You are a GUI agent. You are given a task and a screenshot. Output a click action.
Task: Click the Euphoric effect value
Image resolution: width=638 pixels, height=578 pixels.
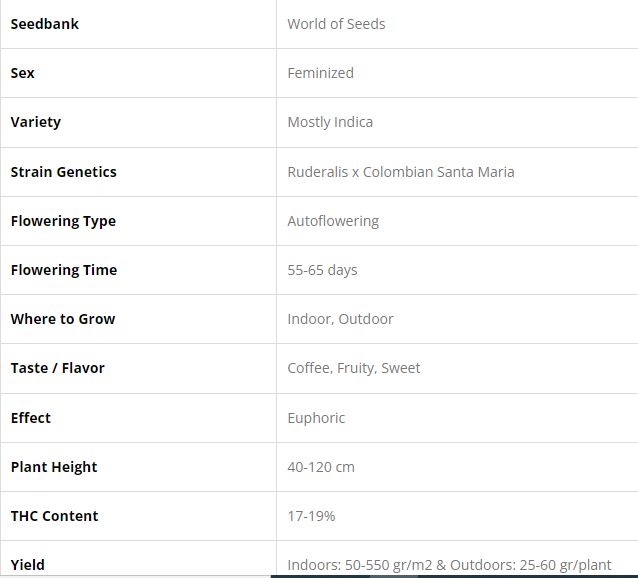click(316, 418)
